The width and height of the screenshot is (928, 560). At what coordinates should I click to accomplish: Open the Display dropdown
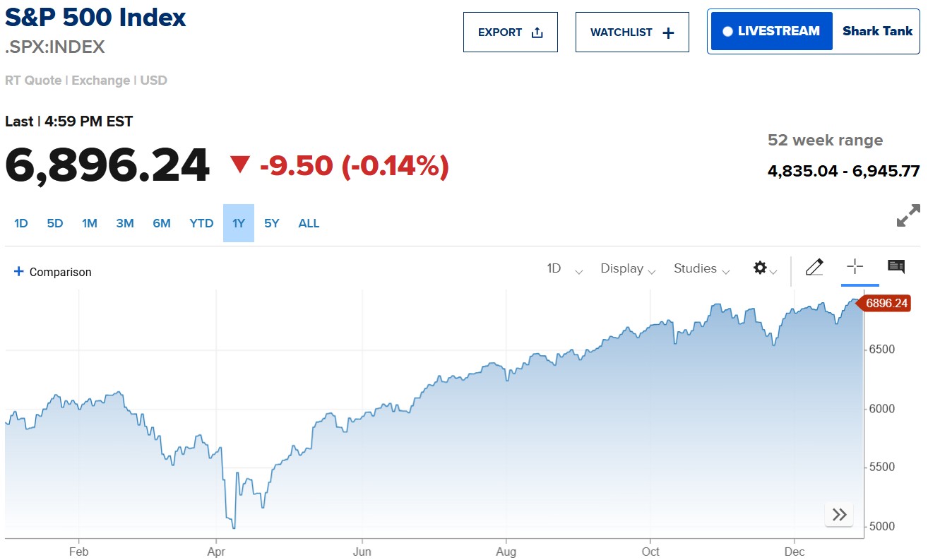point(627,269)
